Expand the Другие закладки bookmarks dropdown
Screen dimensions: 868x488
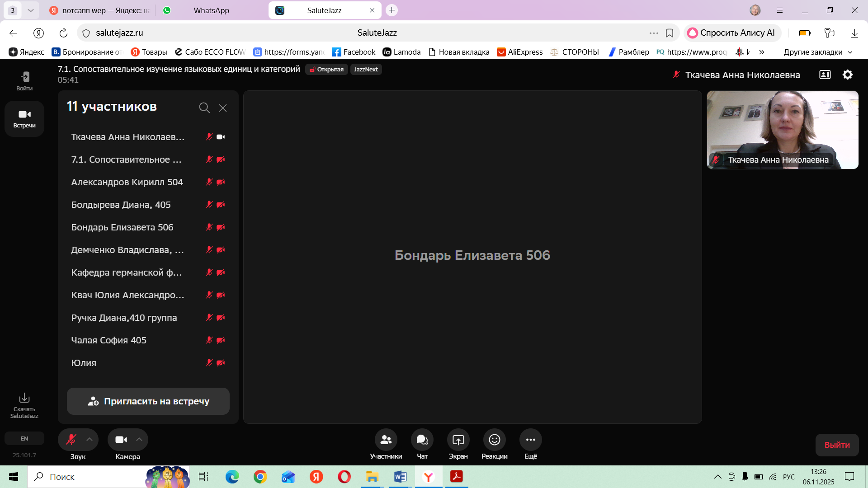pyautogui.click(x=818, y=52)
